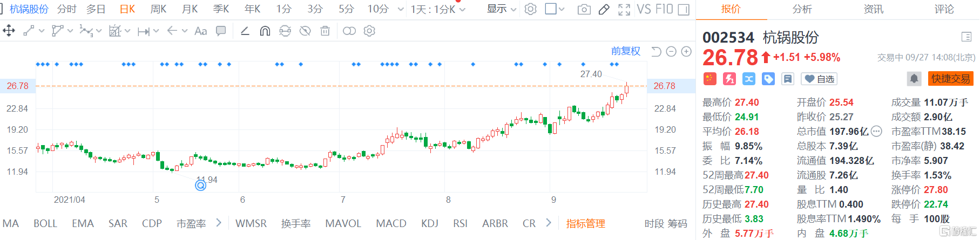
Task: Click the line style pencil icon
Action: [245, 31]
